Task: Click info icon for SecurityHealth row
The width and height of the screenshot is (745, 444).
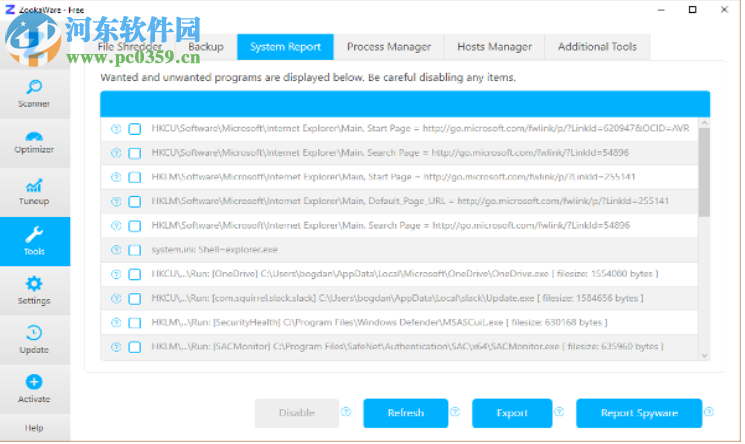Action: coord(116,323)
